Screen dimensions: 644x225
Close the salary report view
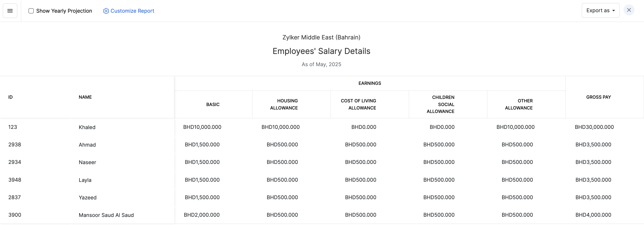click(x=629, y=10)
